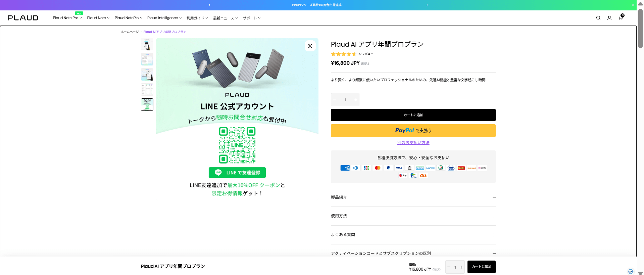The image size is (644, 275).
Task: Click the PLAUD logo in header
Action: (23, 18)
